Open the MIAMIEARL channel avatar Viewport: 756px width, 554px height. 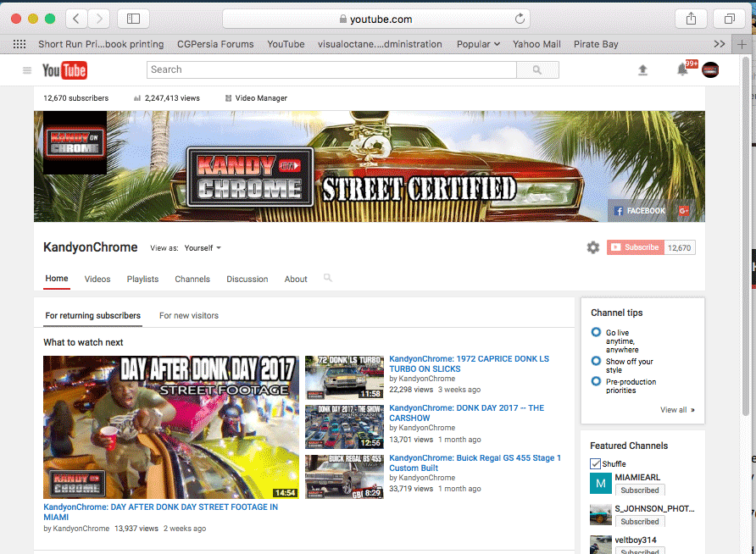pyautogui.click(x=601, y=483)
